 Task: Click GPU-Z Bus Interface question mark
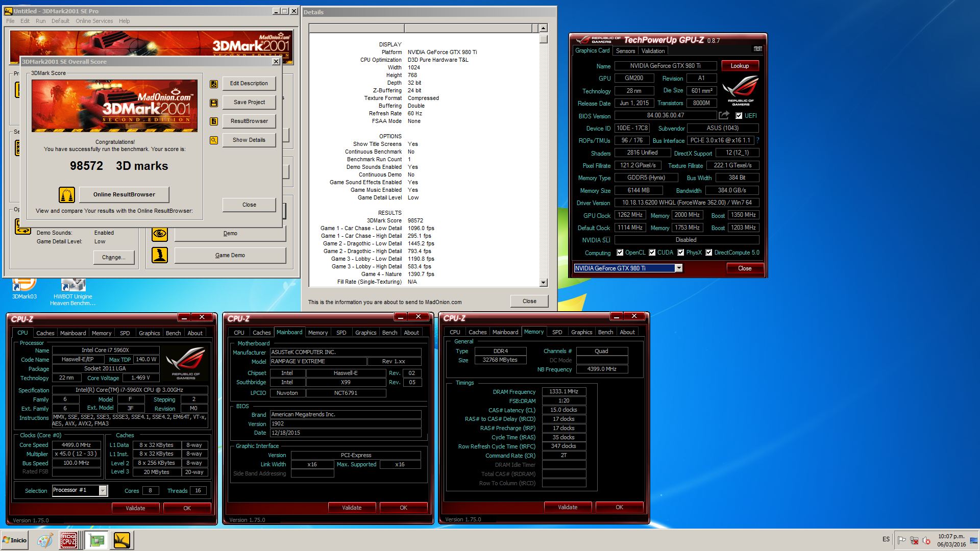(x=757, y=140)
